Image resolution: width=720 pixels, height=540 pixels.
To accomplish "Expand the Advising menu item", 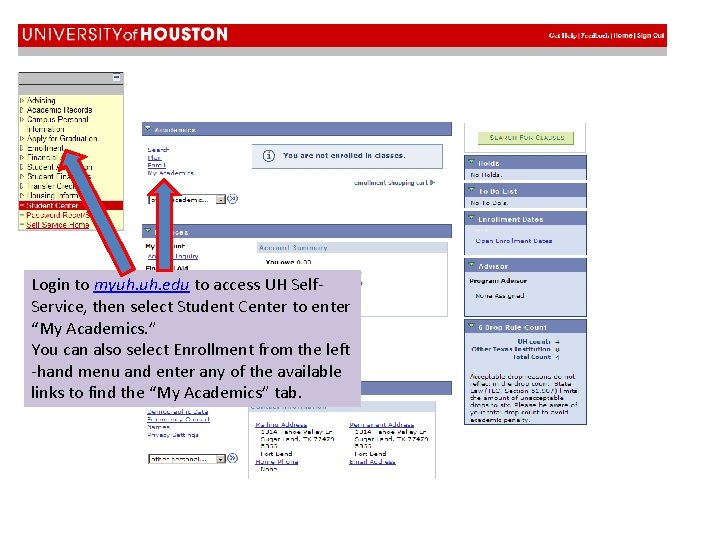I will (x=41, y=100).
